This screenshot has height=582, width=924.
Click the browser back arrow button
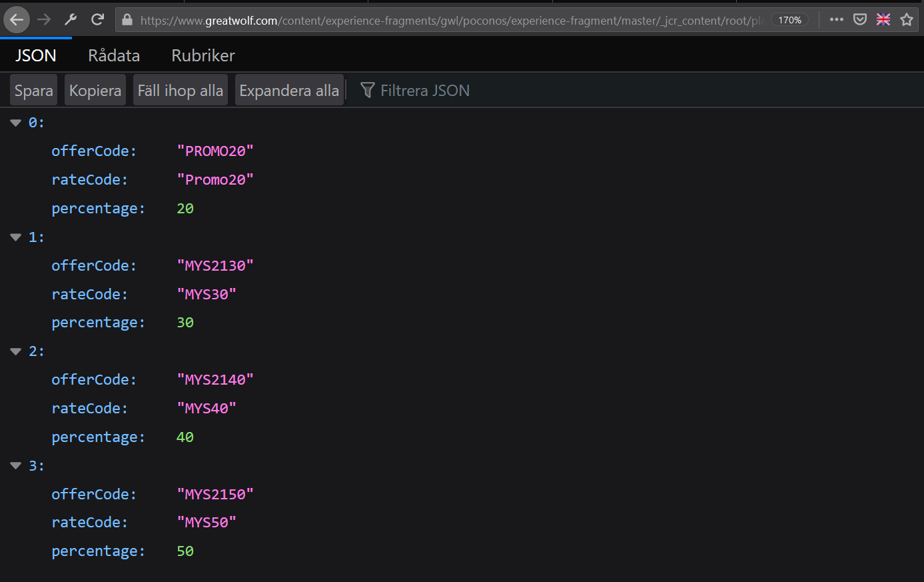point(17,20)
